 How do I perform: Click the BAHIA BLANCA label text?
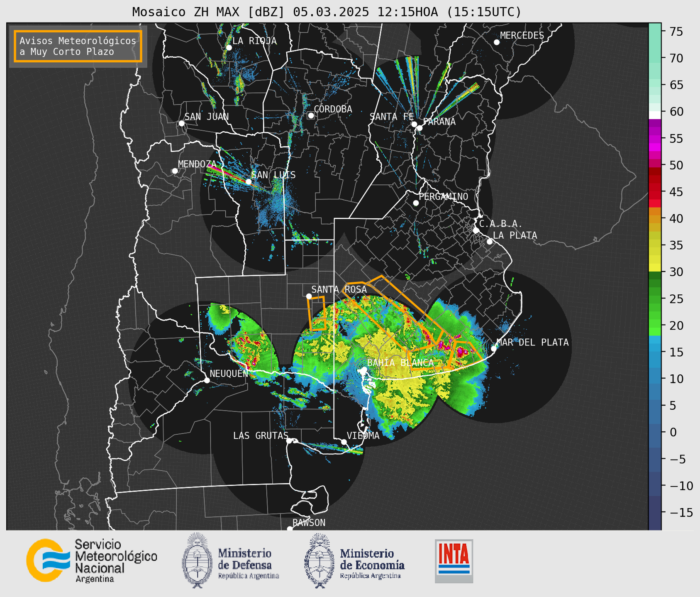pyautogui.click(x=400, y=363)
